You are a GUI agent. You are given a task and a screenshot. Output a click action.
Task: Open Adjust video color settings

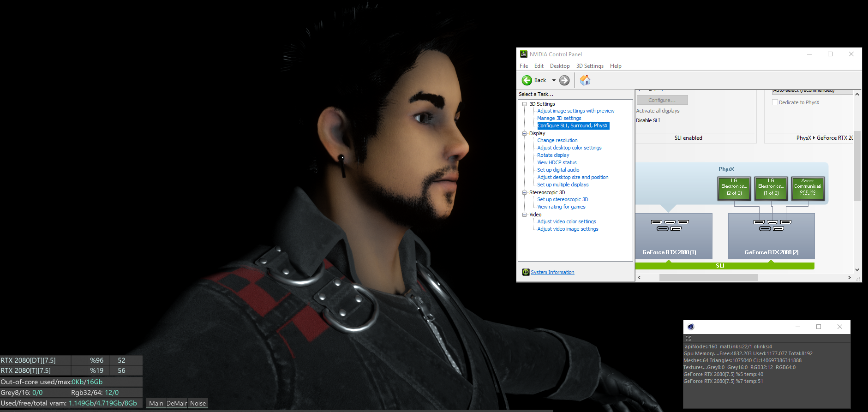coord(567,221)
